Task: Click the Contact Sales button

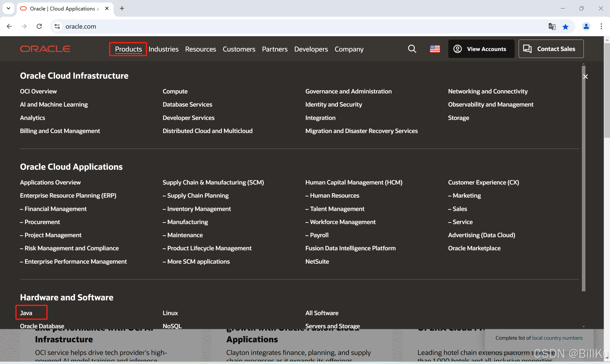Action: tap(551, 49)
